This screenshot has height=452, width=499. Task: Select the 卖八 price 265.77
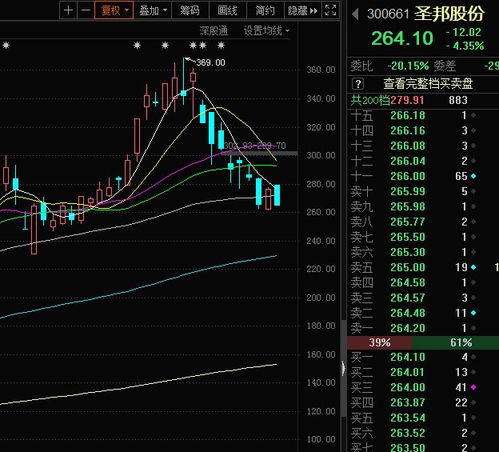[x=408, y=222]
